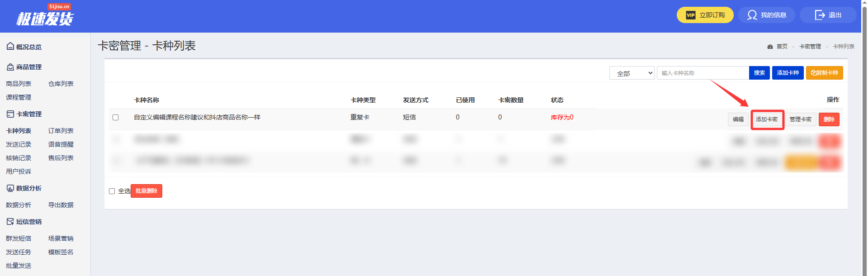Click the 输入卡种名称 search field
Viewport: 868px width, 276px height.
(x=702, y=73)
